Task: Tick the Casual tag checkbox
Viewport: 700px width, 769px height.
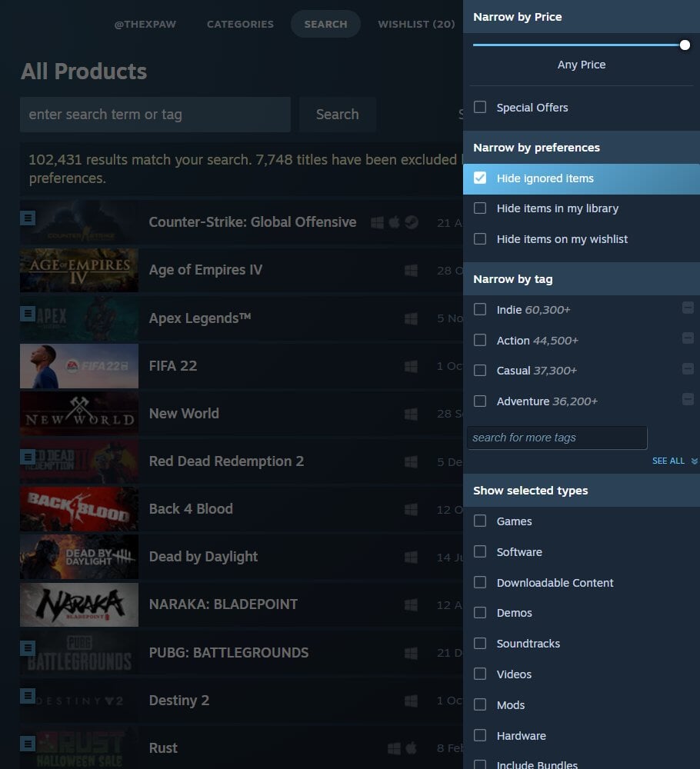Action: (480, 370)
